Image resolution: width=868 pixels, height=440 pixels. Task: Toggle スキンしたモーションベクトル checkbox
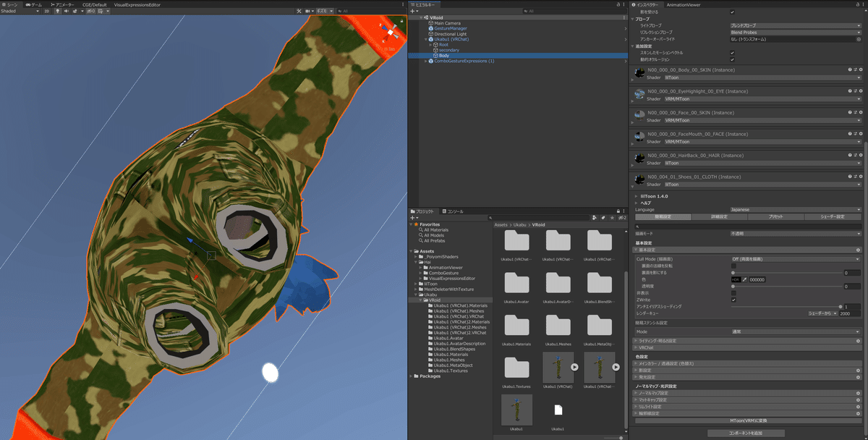click(x=732, y=53)
